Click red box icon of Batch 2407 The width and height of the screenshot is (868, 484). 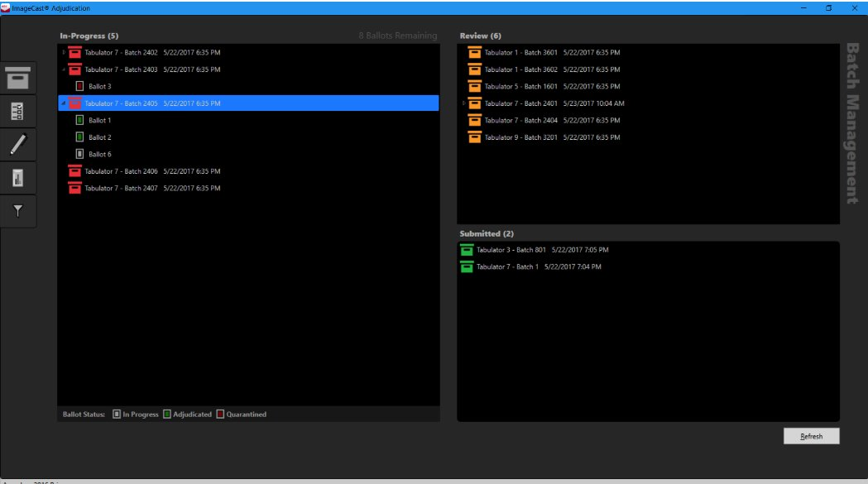(x=74, y=189)
